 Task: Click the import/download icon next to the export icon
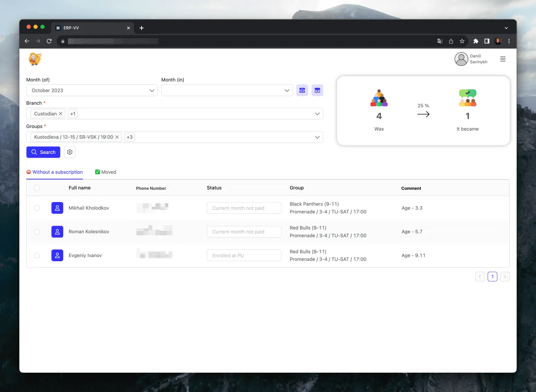pyautogui.click(x=317, y=90)
